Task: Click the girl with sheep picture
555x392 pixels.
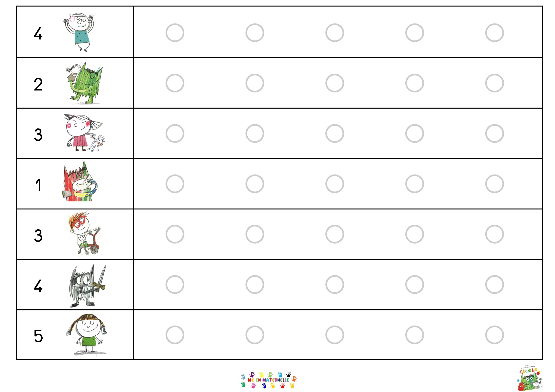Action: point(84,133)
